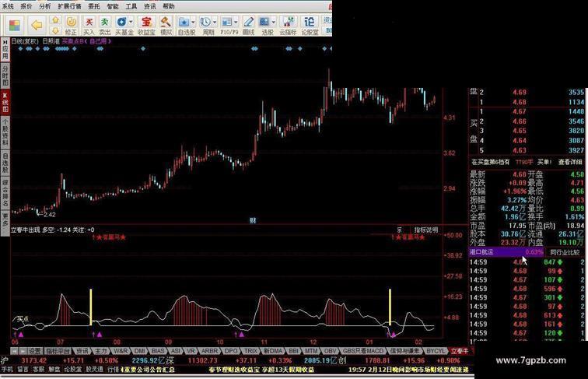Open the 智能 menu
Viewport: 588px width, 379px height.
[x=113, y=6]
